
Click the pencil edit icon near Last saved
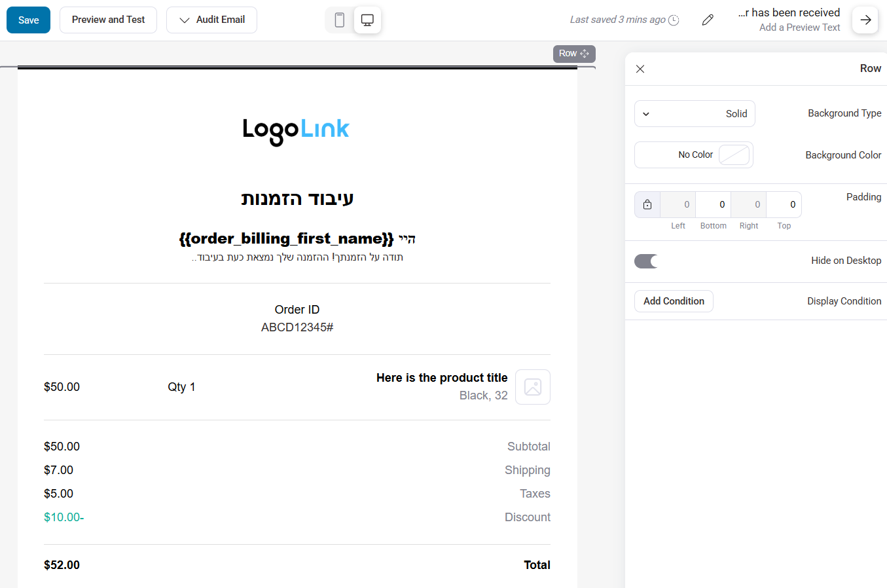click(x=708, y=20)
